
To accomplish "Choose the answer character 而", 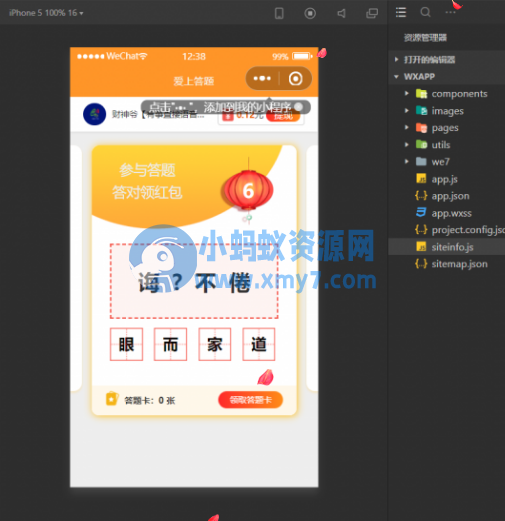I will coord(170,344).
